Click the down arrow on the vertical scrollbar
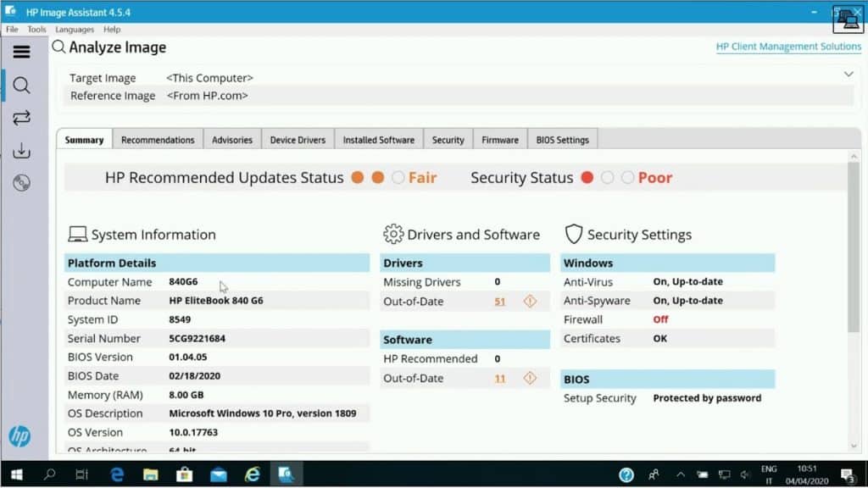 [x=854, y=446]
